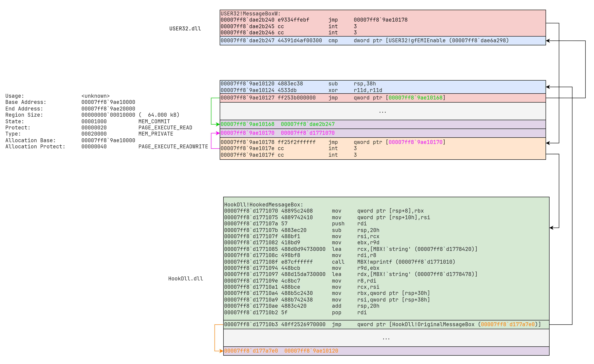Click the orange address 00007ff8`d177a7e0 in OriginalMessageBox
594x364 pixels.
508,324
